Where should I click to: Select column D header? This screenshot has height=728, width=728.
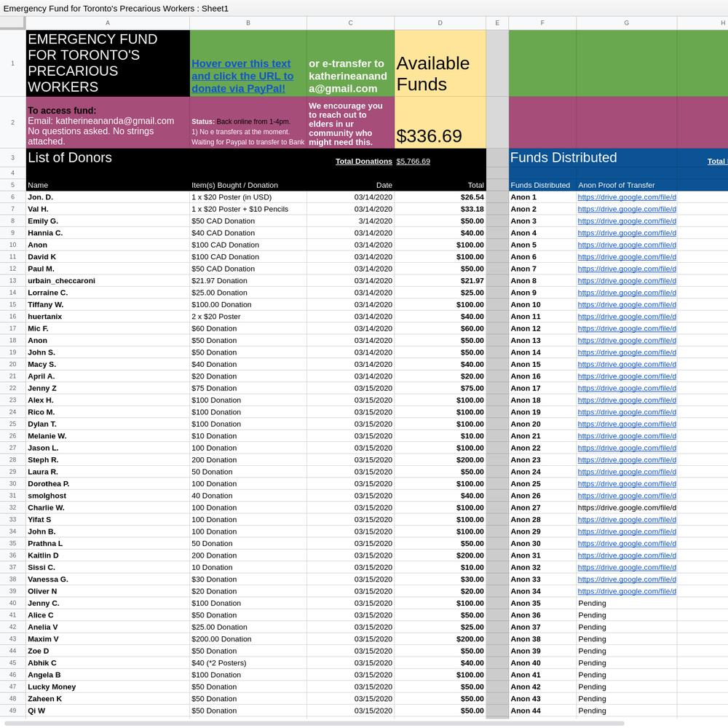click(440, 23)
